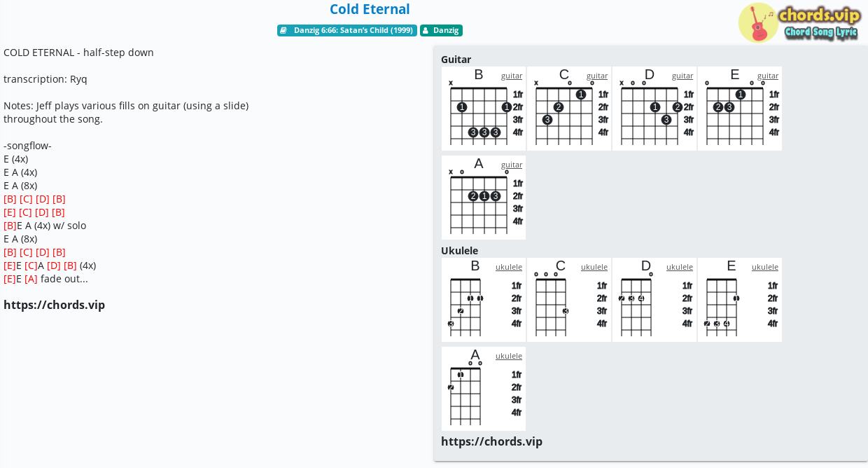Open the B ukulele chord diagram
The image size is (868, 468).
[484, 300]
